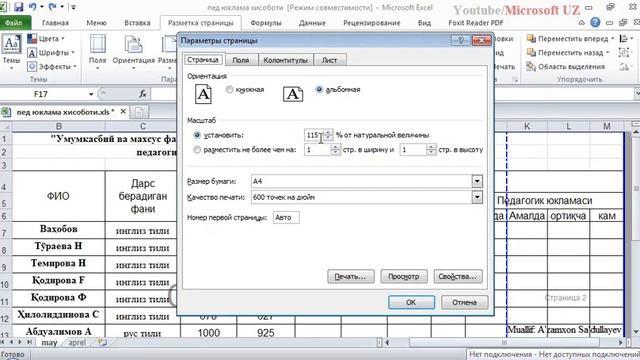Image resolution: width=640 pixels, height=360 pixels.
Task: Click the pages tall spinner arrows
Action: click(x=431, y=150)
